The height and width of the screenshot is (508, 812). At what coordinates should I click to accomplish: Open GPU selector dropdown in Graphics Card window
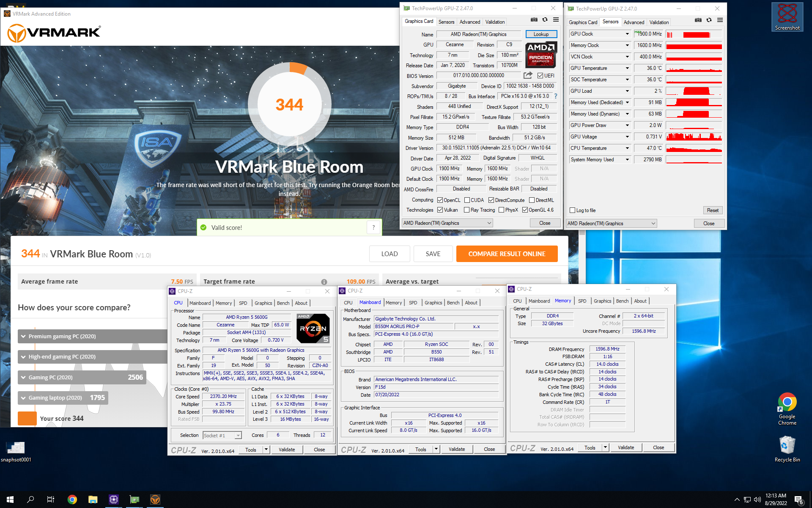[x=447, y=223]
